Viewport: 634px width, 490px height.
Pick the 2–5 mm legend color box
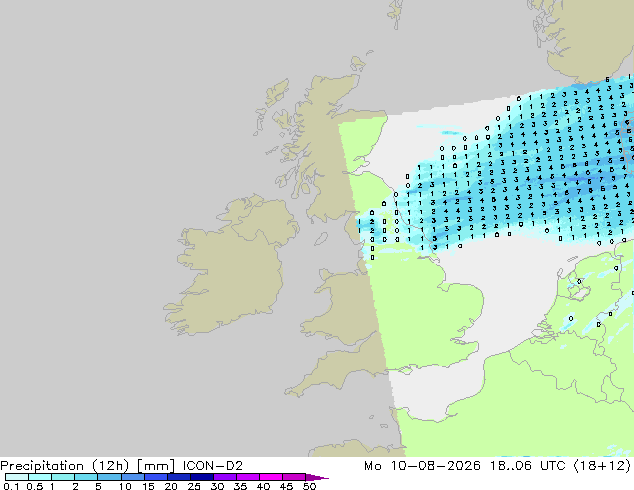coord(86,477)
